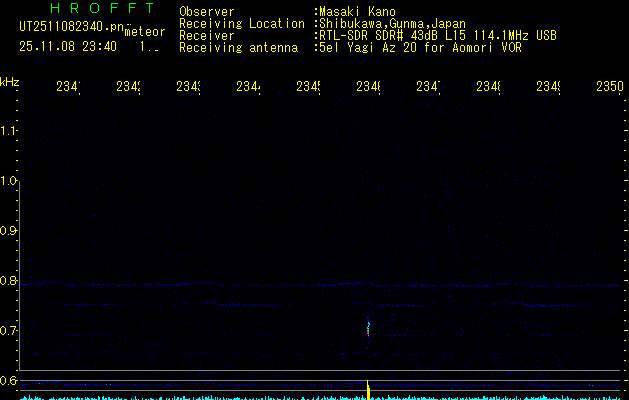
Task: Click the 0.8 frequency tick label
Action: [x=10, y=281]
